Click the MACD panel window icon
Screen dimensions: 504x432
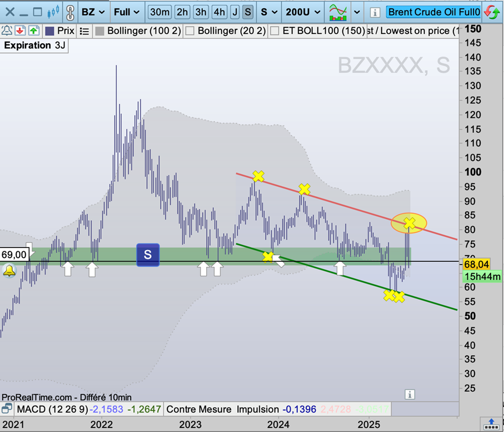pos(7,409)
